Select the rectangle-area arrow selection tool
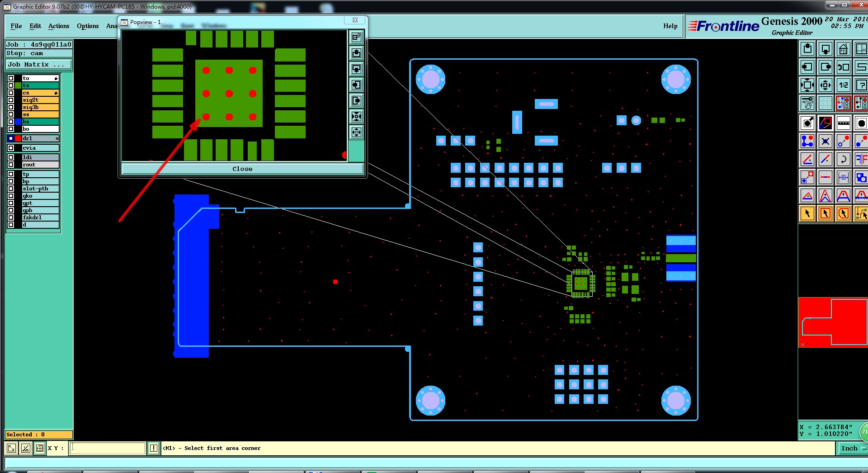The width and height of the screenshot is (868, 473). click(x=826, y=213)
